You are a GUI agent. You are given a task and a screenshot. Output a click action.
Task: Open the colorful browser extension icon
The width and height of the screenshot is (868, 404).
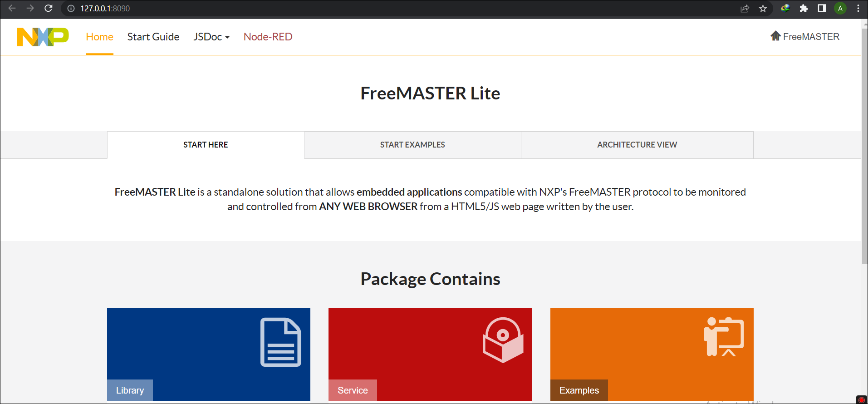coord(785,8)
